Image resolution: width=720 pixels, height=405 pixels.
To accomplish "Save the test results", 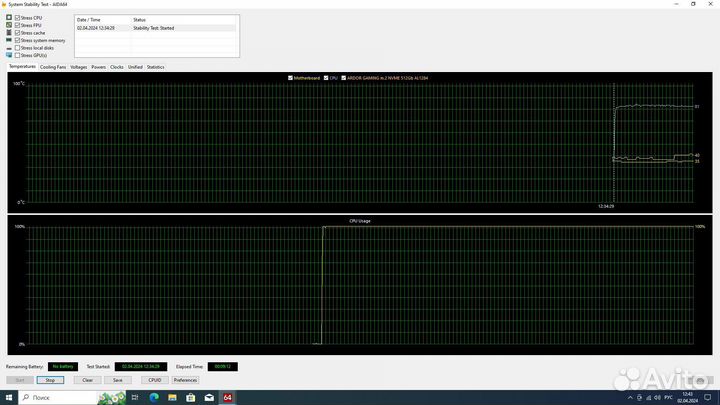I will 118,380.
